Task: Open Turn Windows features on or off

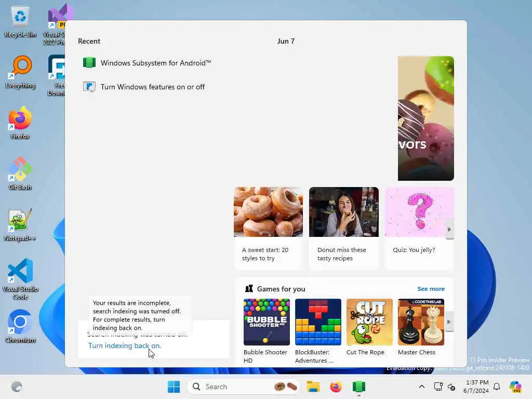Action: 144,87
